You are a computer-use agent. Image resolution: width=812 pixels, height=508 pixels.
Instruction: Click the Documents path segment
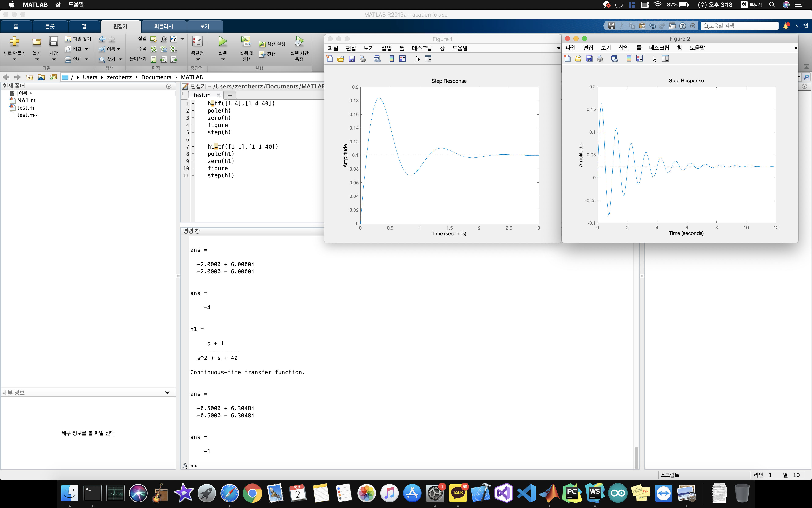tap(156, 77)
